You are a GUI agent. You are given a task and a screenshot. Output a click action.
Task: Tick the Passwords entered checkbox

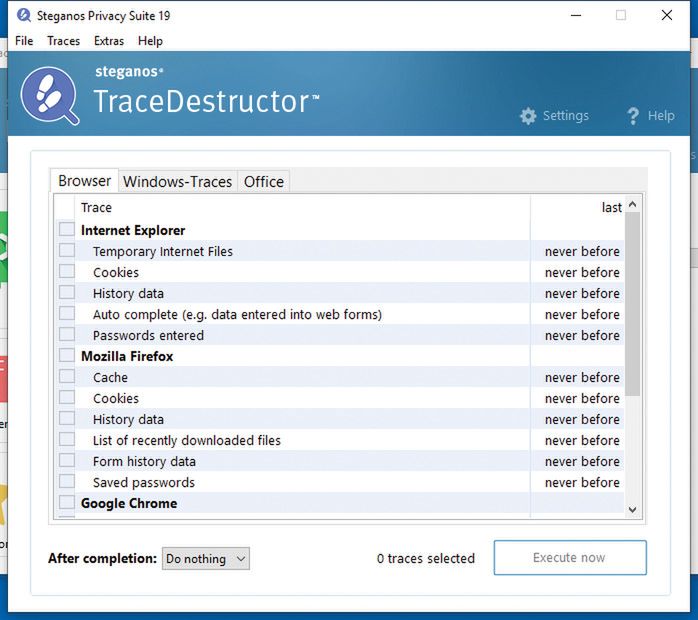coord(67,334)
